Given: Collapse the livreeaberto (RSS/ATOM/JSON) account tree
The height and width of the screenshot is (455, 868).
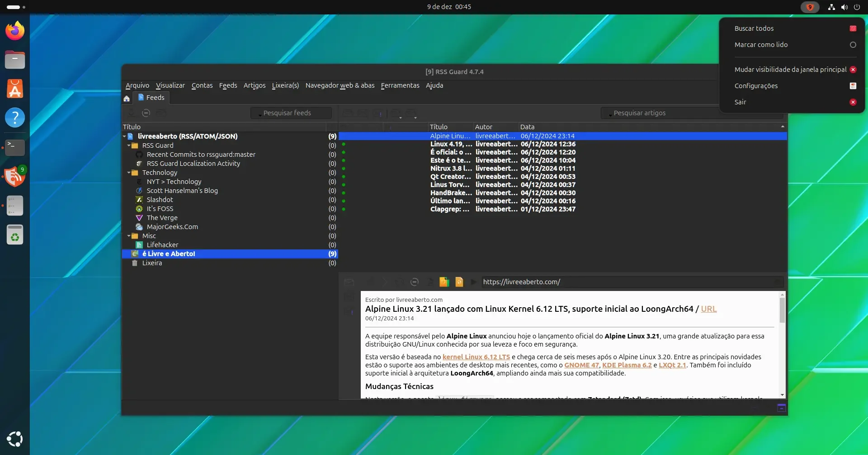Looking at the screenshot, I should (125, 136).
